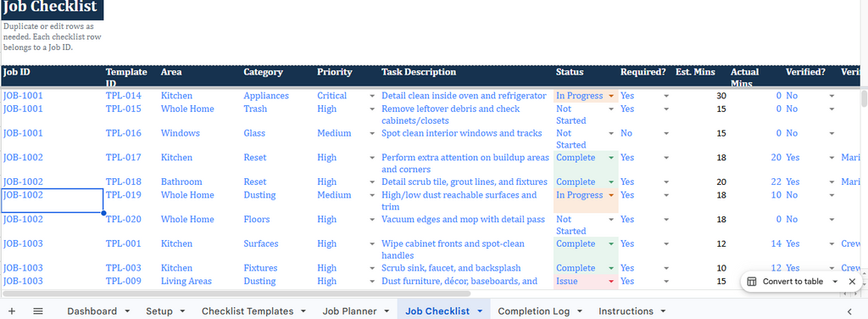Viewport: 868px width, 319px height.
Task: Select actual minutes 22 cell
Action: point(756,182)
